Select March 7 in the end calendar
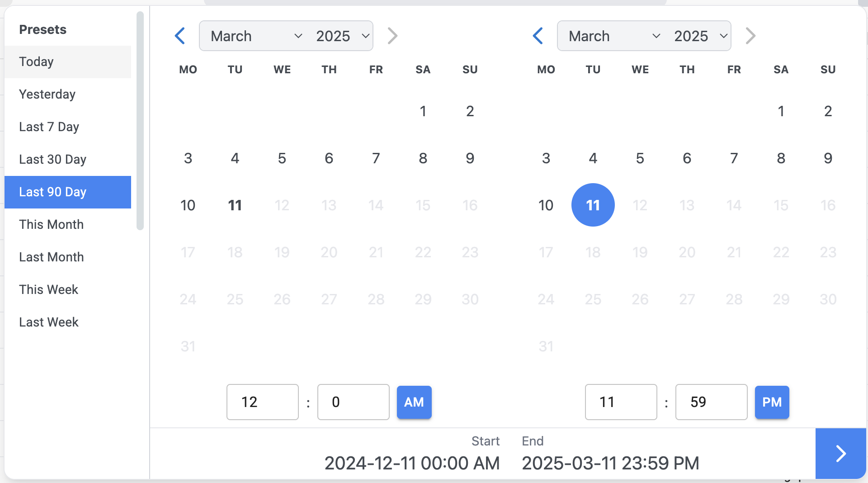Screen dimensions: 868x483 [734, 158]
